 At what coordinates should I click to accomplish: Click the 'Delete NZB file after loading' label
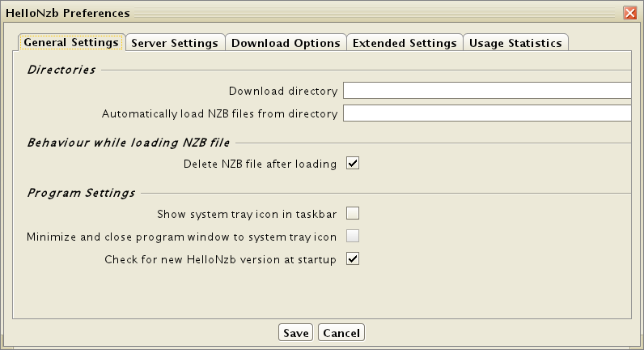pos(260,164)
